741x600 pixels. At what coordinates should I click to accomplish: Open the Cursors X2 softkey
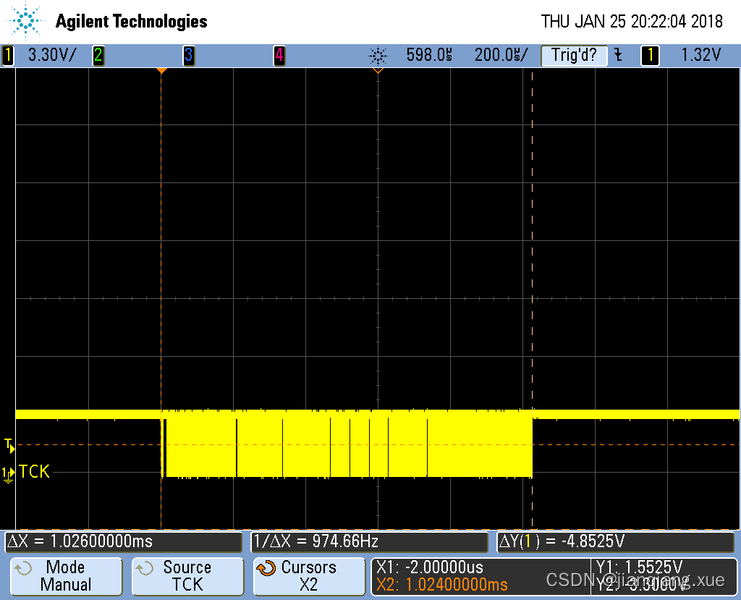309,576
